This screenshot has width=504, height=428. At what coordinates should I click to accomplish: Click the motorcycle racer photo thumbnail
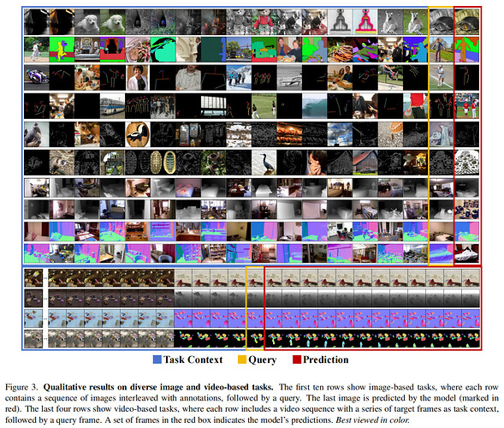37,78
